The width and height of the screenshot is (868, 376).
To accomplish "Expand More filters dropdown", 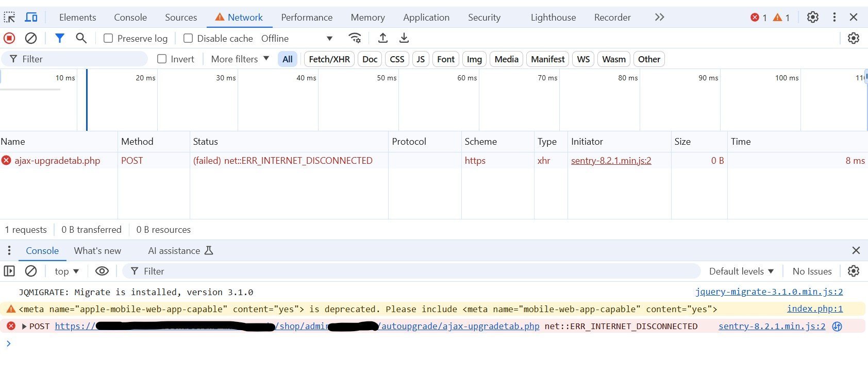I will click(240, 59).
